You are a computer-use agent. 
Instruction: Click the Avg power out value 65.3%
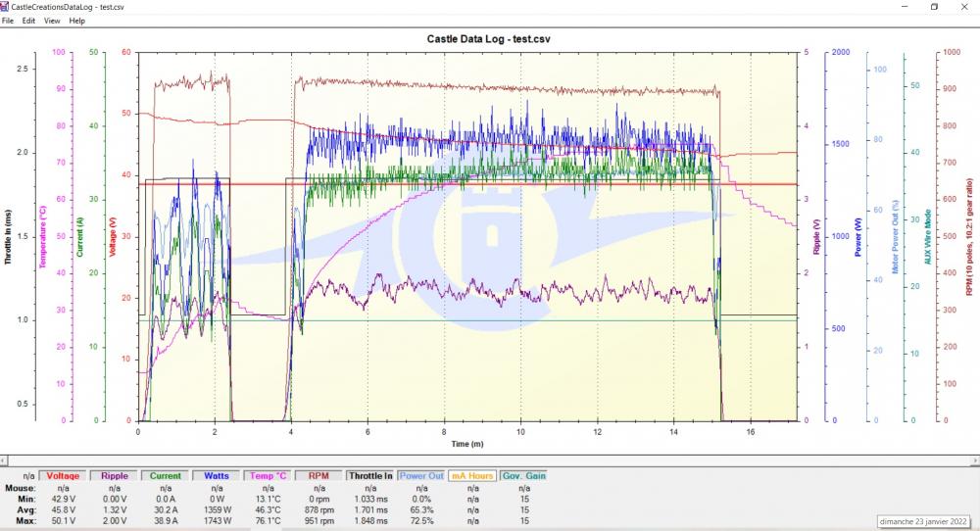tap(421, 509)
